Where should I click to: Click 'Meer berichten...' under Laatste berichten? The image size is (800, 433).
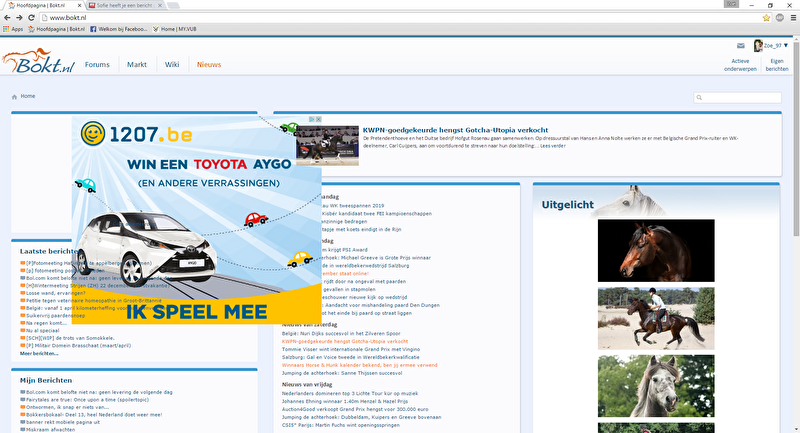39,353
